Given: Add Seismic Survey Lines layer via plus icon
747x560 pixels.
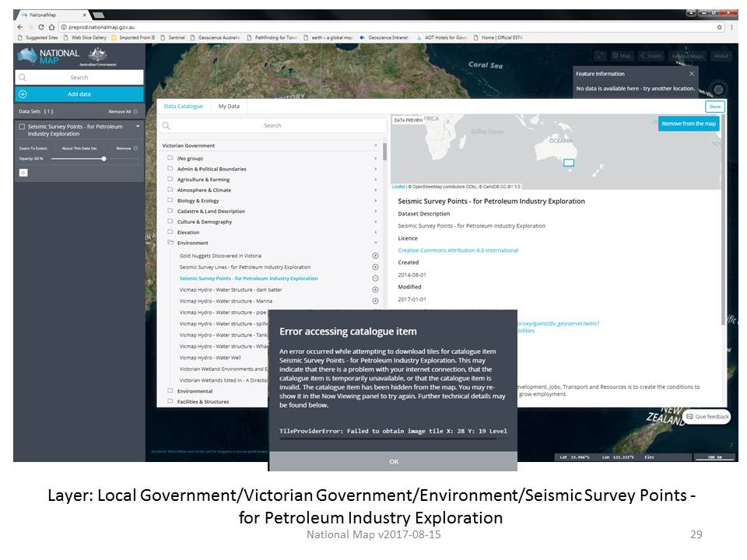Looking at the screenshot, I should pyautogui.click(x=375, y=267).
